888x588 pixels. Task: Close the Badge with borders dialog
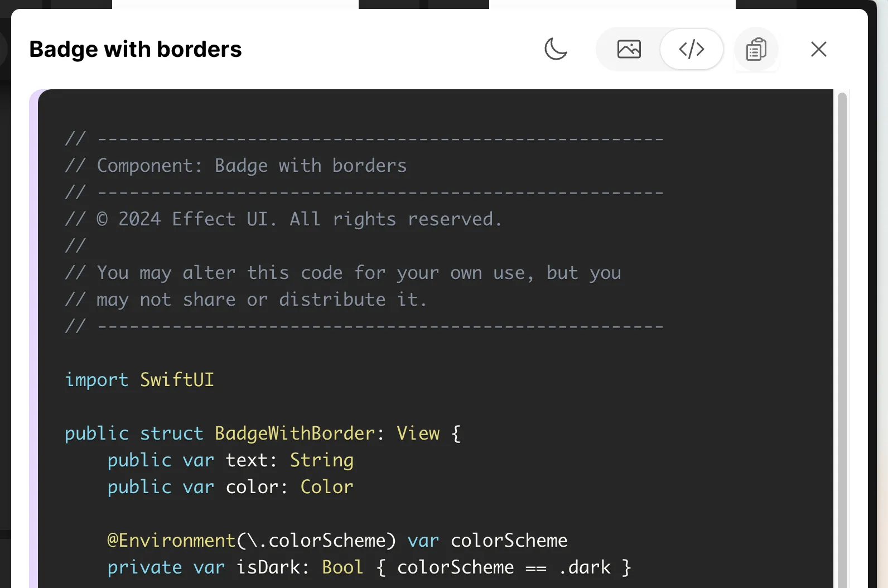[x=818, y=49]
